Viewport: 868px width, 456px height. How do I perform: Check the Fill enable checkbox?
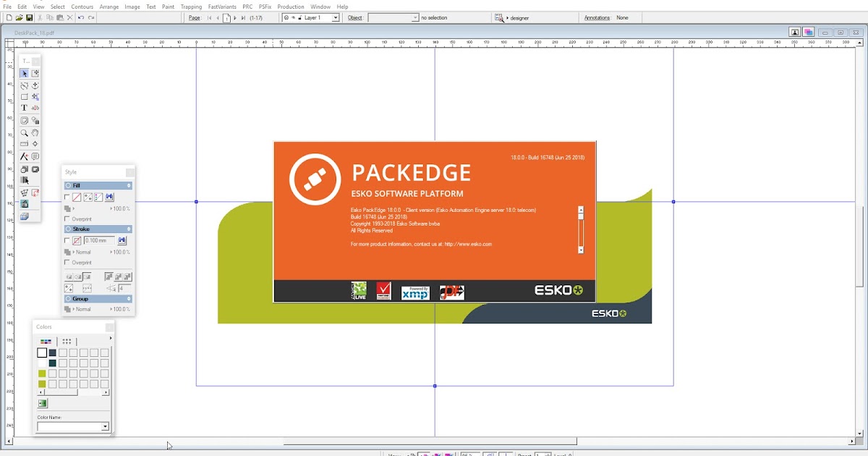tap(67, 197)
